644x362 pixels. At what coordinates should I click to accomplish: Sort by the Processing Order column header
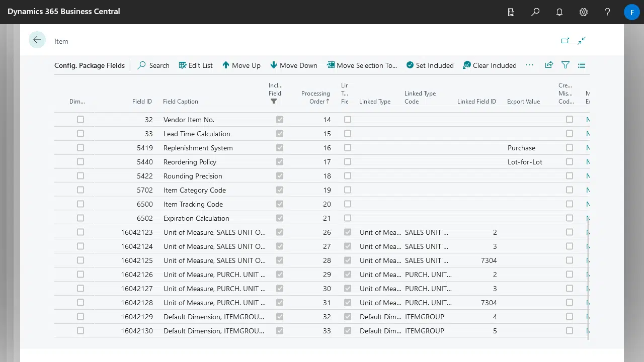pos(315,97)
